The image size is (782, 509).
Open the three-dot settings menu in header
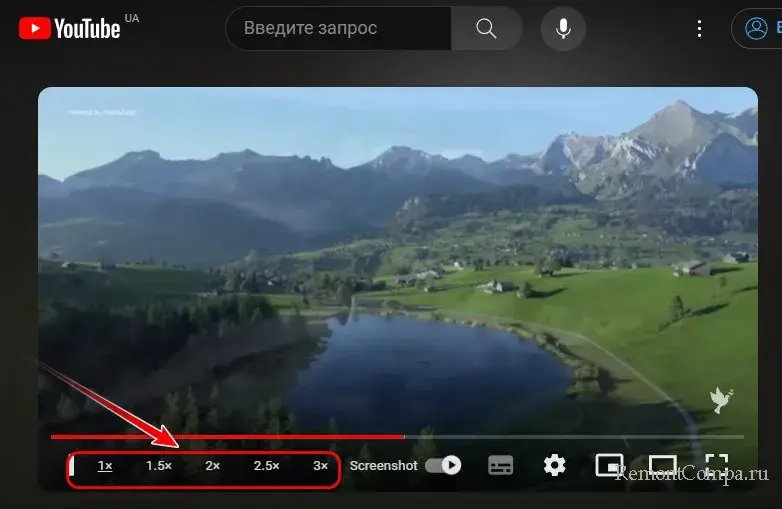click(x=700, y=29)
